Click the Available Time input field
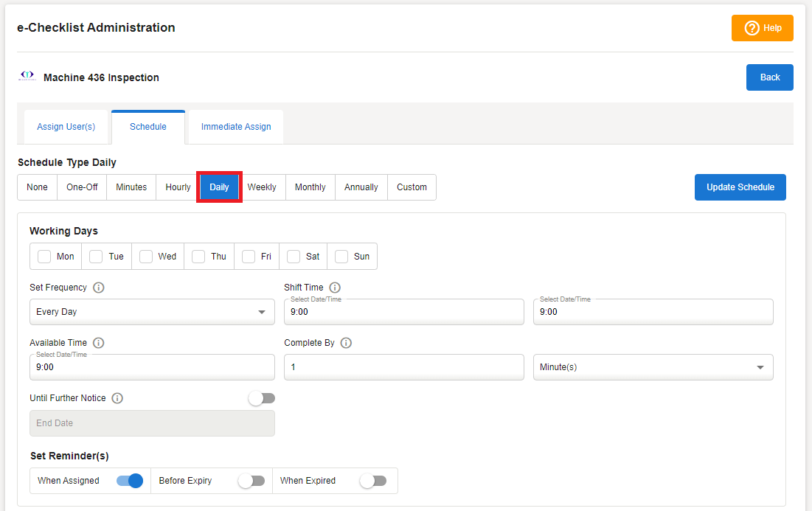Screen dimensions: 812x511 tap(151, 367)
